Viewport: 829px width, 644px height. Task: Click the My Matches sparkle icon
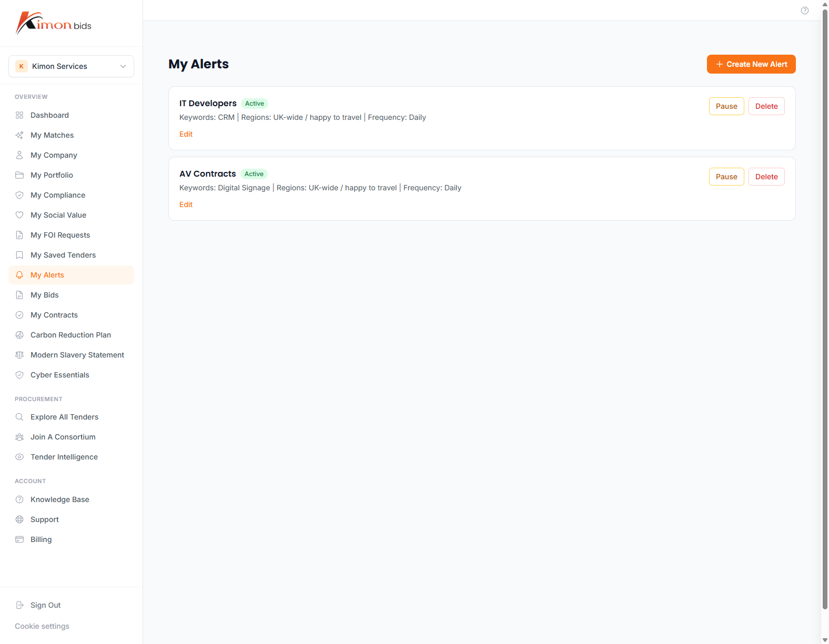point(19,135)
